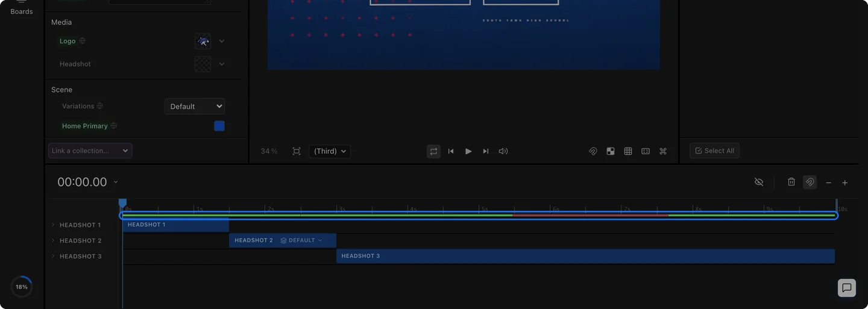
Task: Open keyboard shortcuts command icon
Action: click(663, 151)
